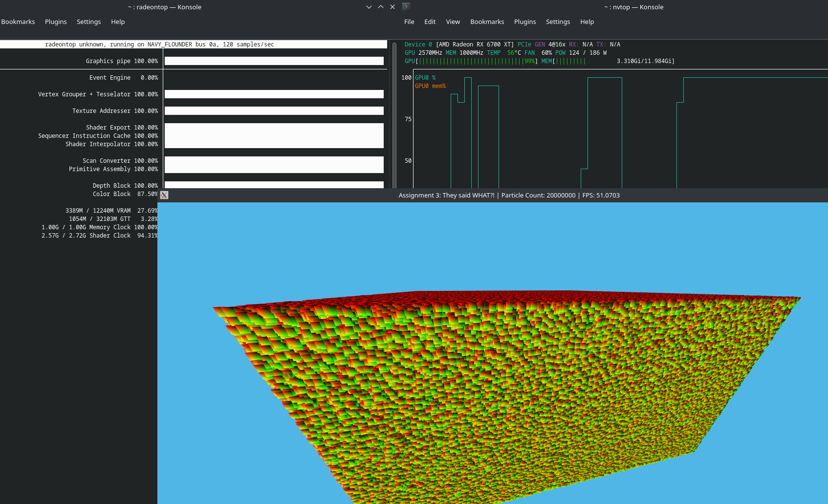Click the 'Shader Export 100.00%' row

tap(122, 128)
